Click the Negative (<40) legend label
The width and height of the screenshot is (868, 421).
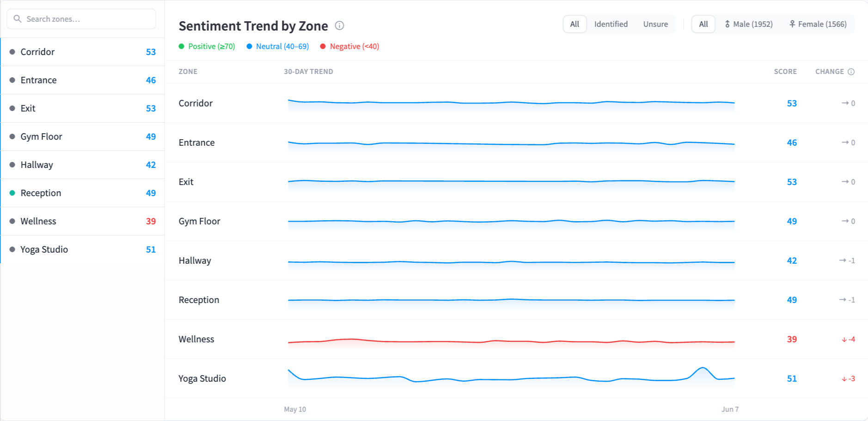click(x=355, y=46)
